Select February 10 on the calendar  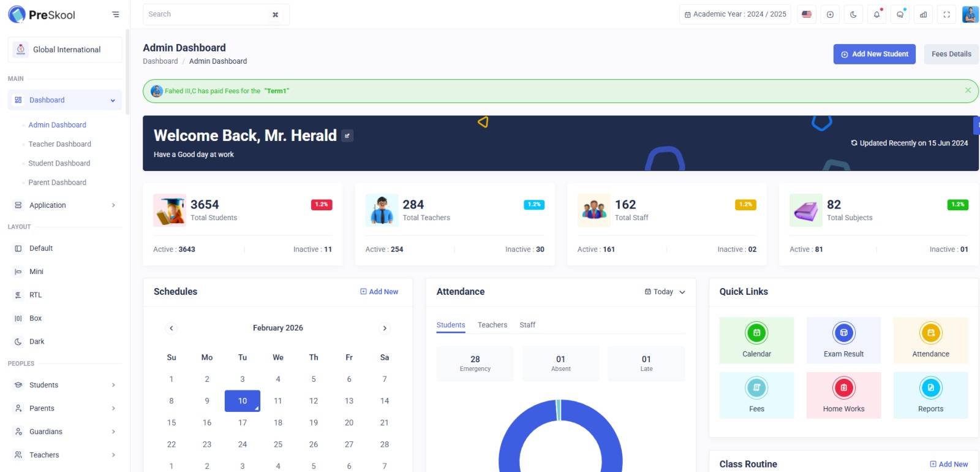[x=243, y=401]
